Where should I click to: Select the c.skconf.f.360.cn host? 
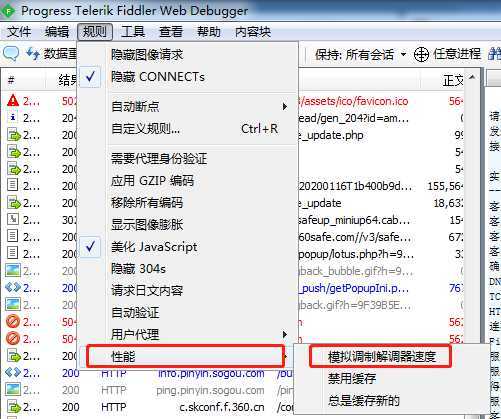click(x=222, y=407)
